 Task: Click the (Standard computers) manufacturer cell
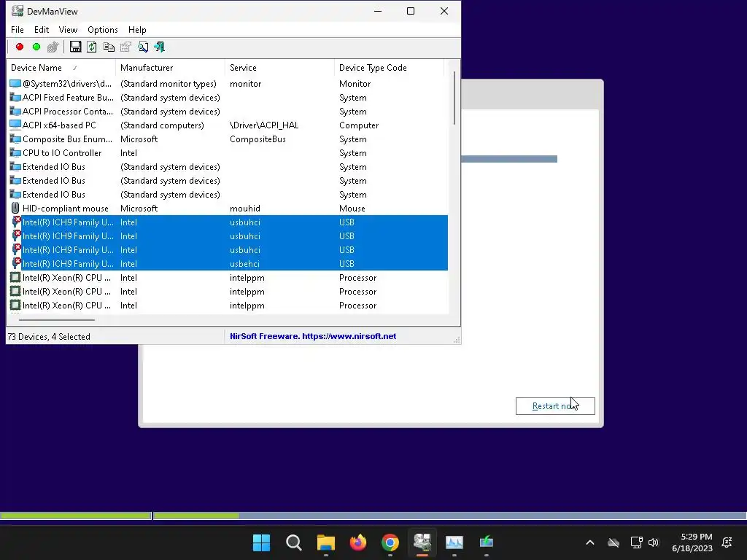click(x=162, y=125)
